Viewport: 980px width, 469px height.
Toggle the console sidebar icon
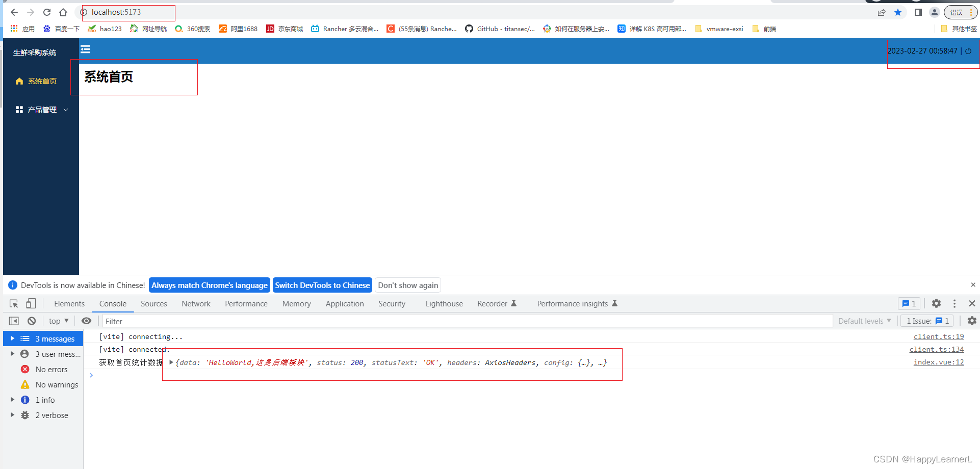pyautogui.click(x=14, y=321)
